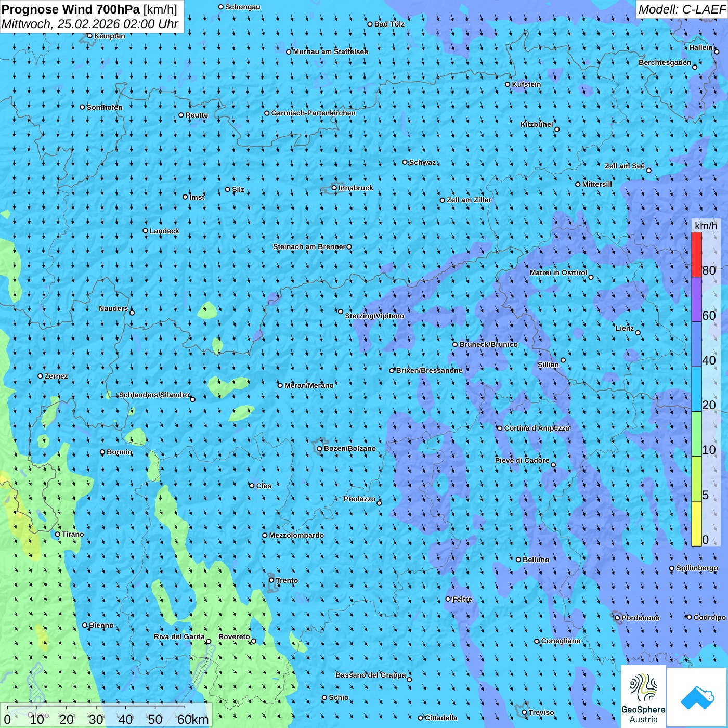Click the Brixen/Bressanone label
The image size is (728, 728).
coord(429,370)
